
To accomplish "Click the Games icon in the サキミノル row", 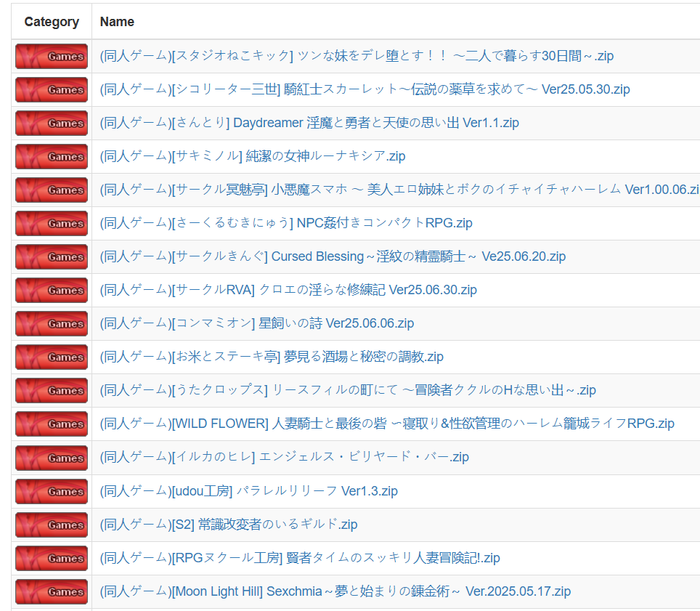I will (52, 157).
